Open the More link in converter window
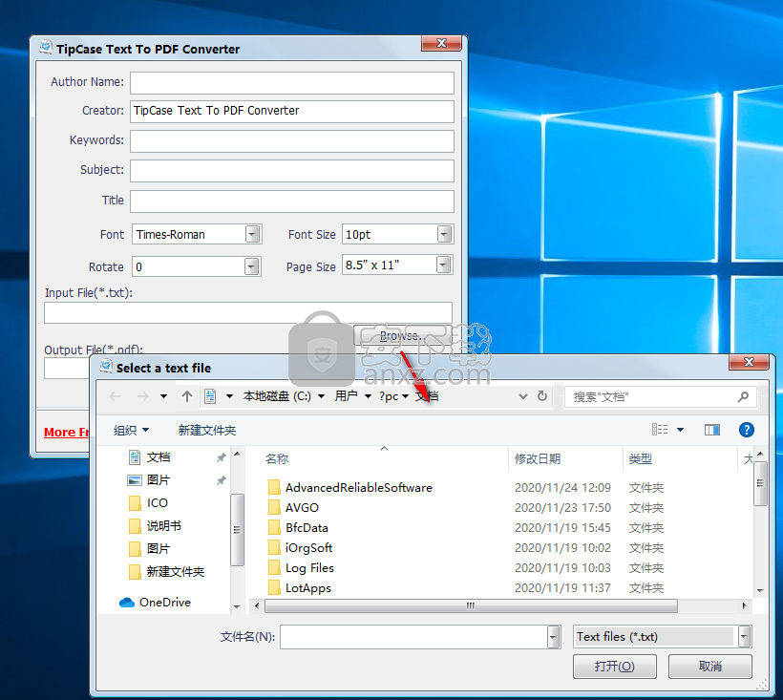Viewport: 783px width, 700px height. click(x=67, y=432)
